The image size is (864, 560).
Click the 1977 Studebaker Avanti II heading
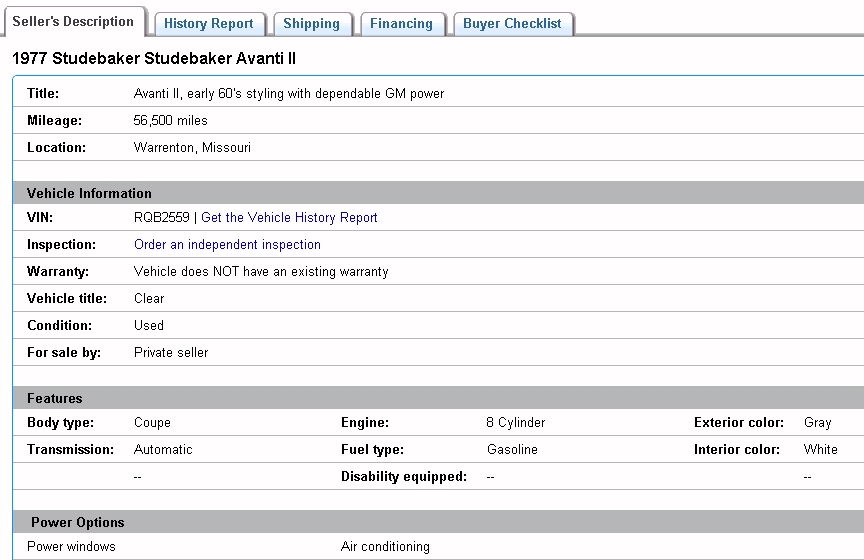(x=154, y=59)
